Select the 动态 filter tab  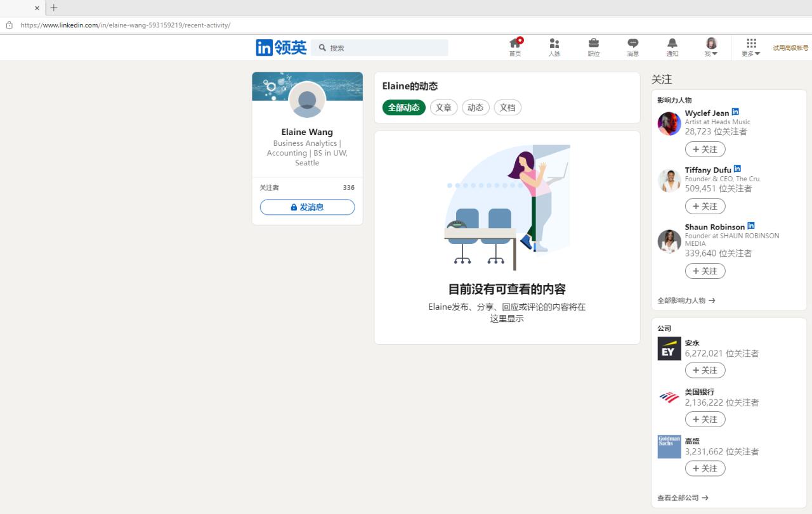(x=476, y=108)
